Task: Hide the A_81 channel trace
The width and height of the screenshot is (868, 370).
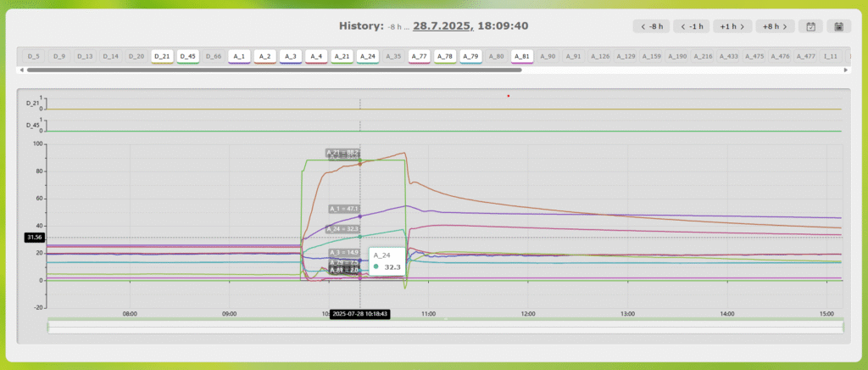Action: (522, 56)
